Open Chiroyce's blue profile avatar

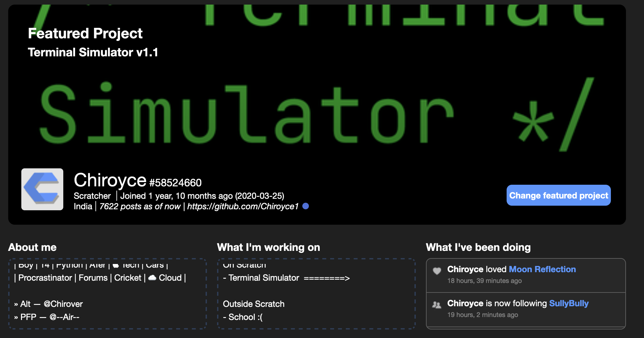[x=42, y=189]
